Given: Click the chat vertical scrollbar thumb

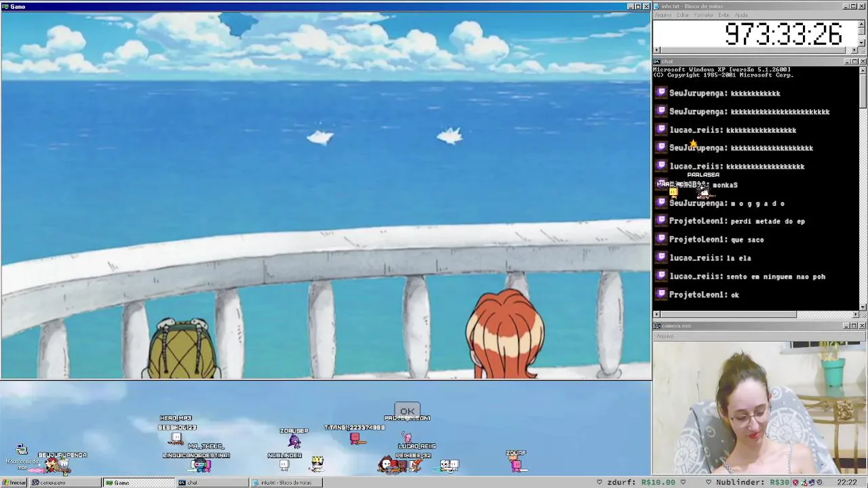Looking at the screenshot, I should pyautogui.click(x=863, y=90).
